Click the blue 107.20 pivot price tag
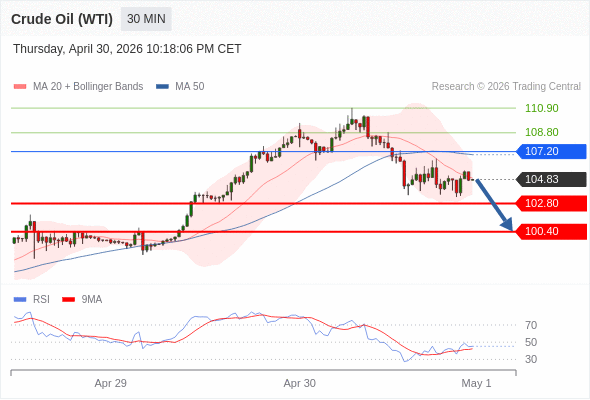590x400 pixels. point(551,151)
